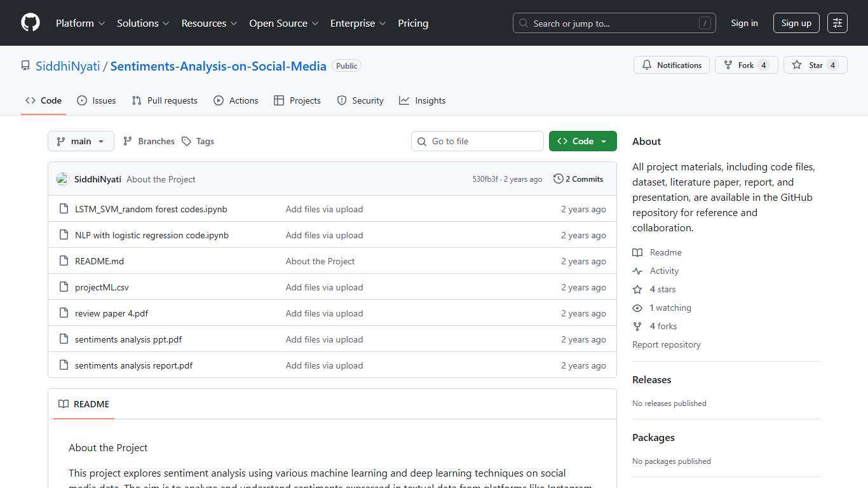Star the repository
868x488 pixels.
pyautogui.click(x=815, y=65)
